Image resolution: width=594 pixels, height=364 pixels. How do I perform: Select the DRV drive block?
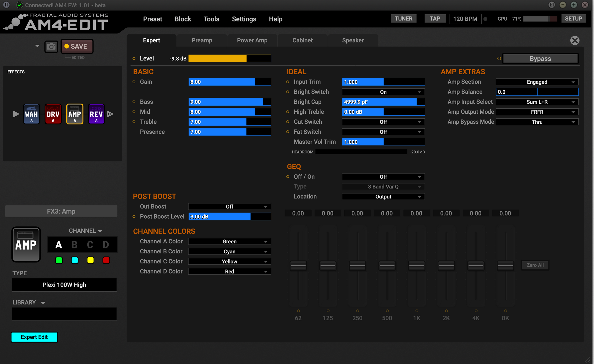(x=53, y=114)
